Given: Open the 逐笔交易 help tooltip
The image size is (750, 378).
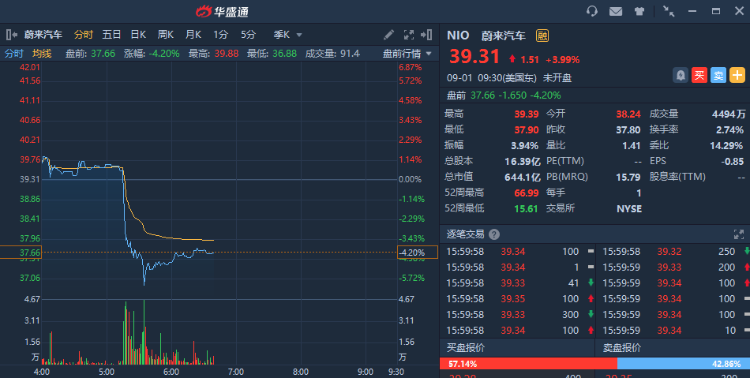Looking at the screenshot, I should tap(494, 234).
